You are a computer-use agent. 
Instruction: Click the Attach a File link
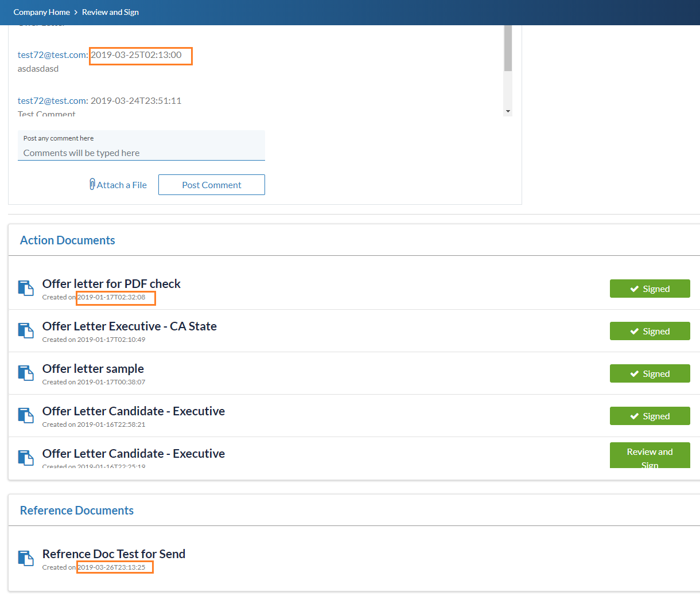click(122, 185)
